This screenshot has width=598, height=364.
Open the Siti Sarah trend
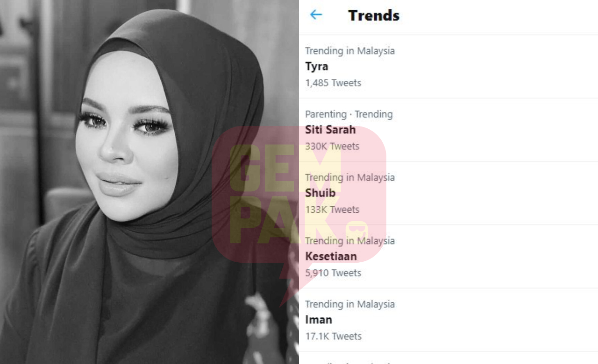tap(448, 130)
